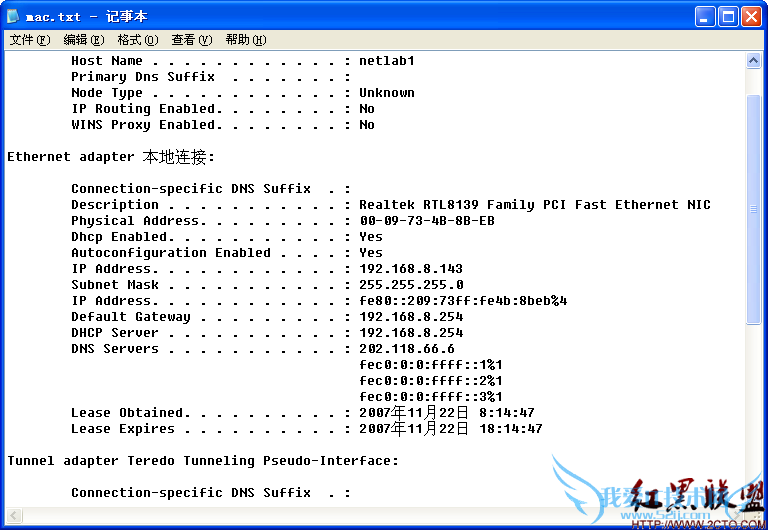The height and width of the screenshot is (530, 768).
Task: Click the vertical scrollbar up arrow
Action: point(753,61)
